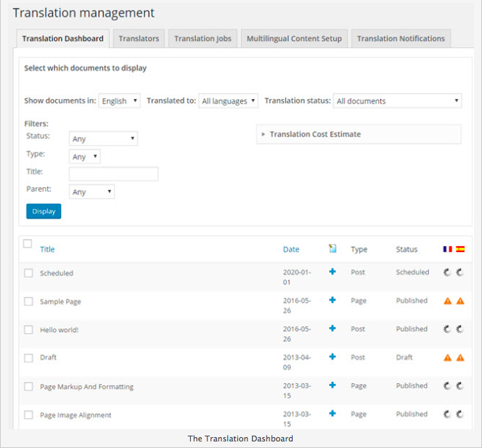Select the Hello world! checkbox
482x448 pixels.
coord(28,329)
